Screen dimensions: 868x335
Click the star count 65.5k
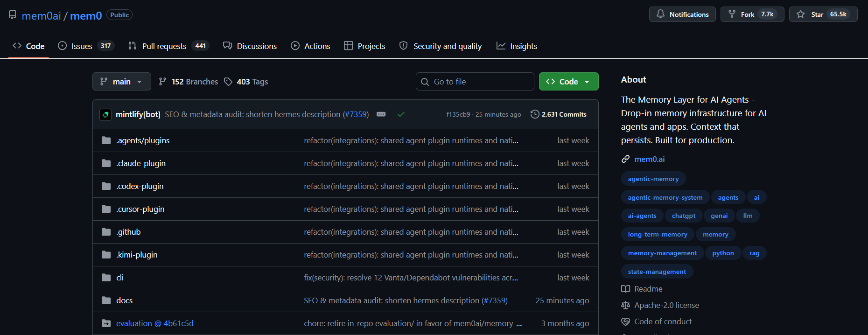point(838,14)
